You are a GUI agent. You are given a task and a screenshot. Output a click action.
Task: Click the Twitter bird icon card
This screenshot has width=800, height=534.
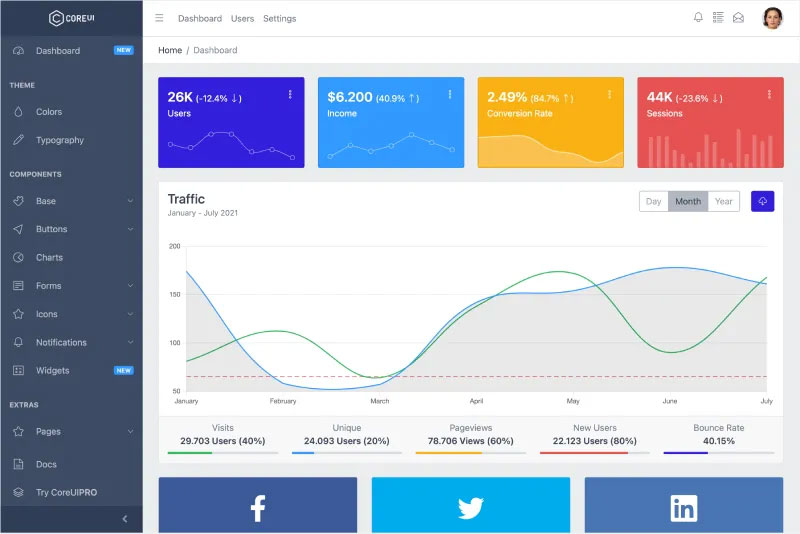point(470,508)
